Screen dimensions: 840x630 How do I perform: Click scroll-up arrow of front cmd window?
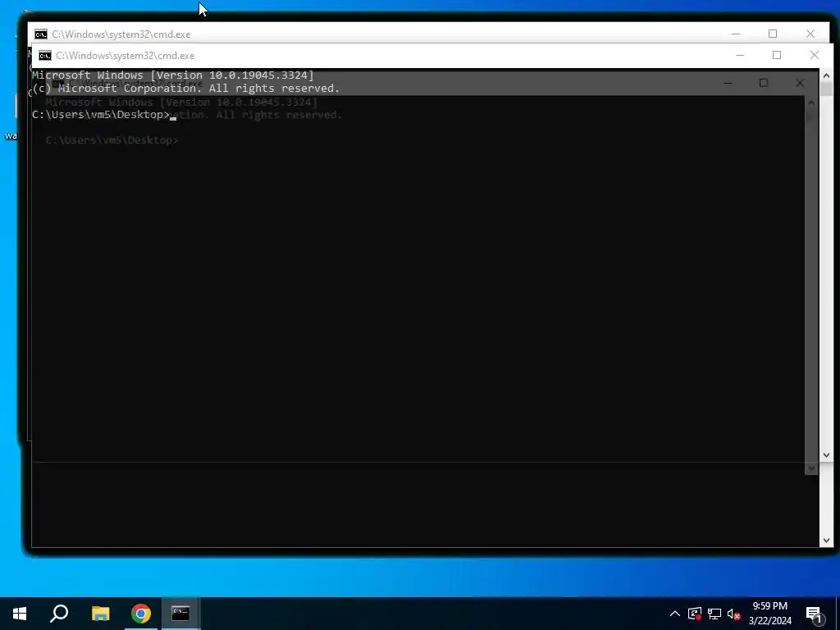coord(826,76)
